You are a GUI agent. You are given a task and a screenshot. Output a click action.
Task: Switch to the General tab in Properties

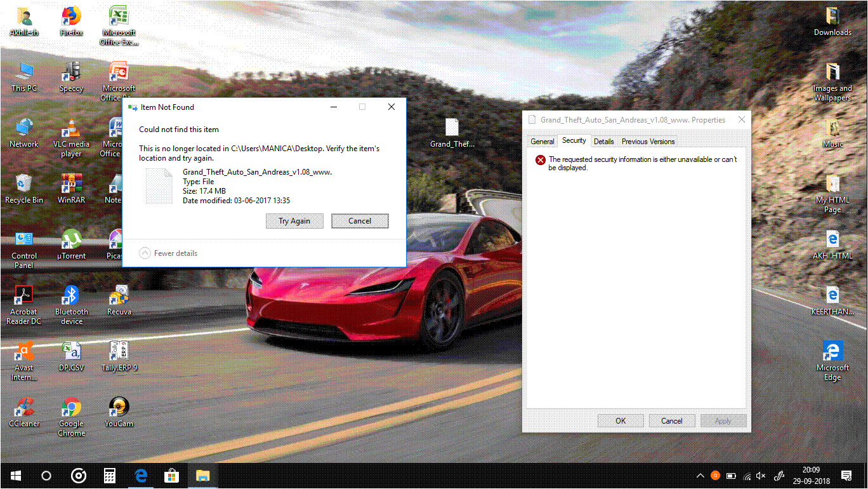pyautogui.click(x=542, y=142)
